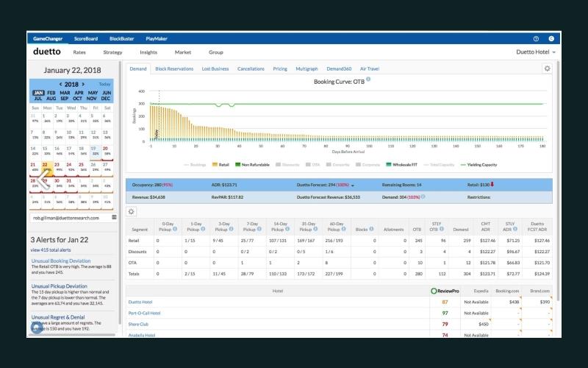Viewport: 588px width, 368px height.
Task: Open the Cancellations chart tab
Action: tap(251, 68)
